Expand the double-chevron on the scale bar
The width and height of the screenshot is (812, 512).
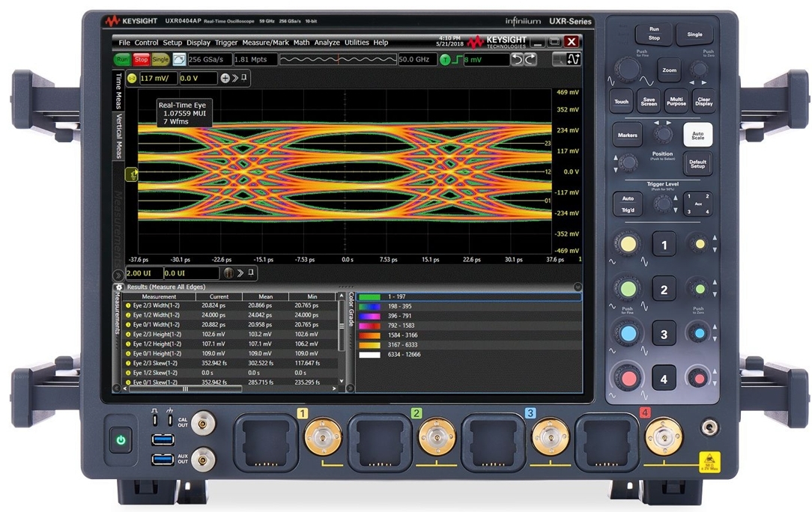pyautogui.click(x=240, y=272)
